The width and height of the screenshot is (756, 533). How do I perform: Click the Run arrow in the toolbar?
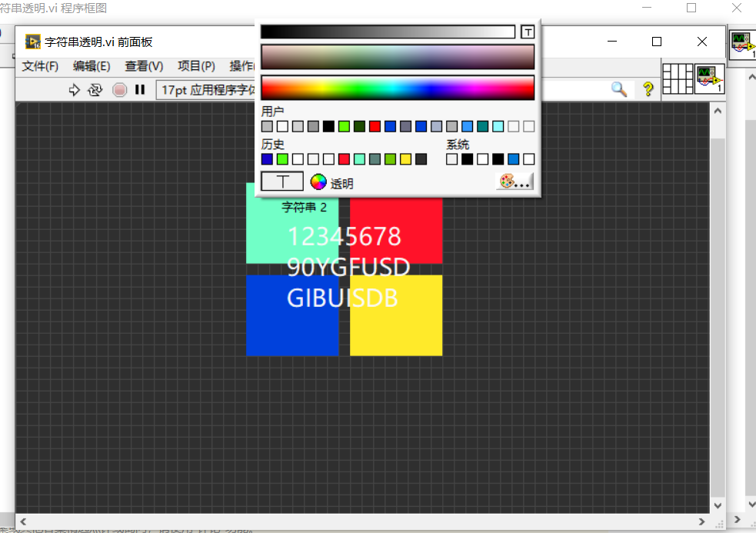pyautogui.click(x=74, y=90)
